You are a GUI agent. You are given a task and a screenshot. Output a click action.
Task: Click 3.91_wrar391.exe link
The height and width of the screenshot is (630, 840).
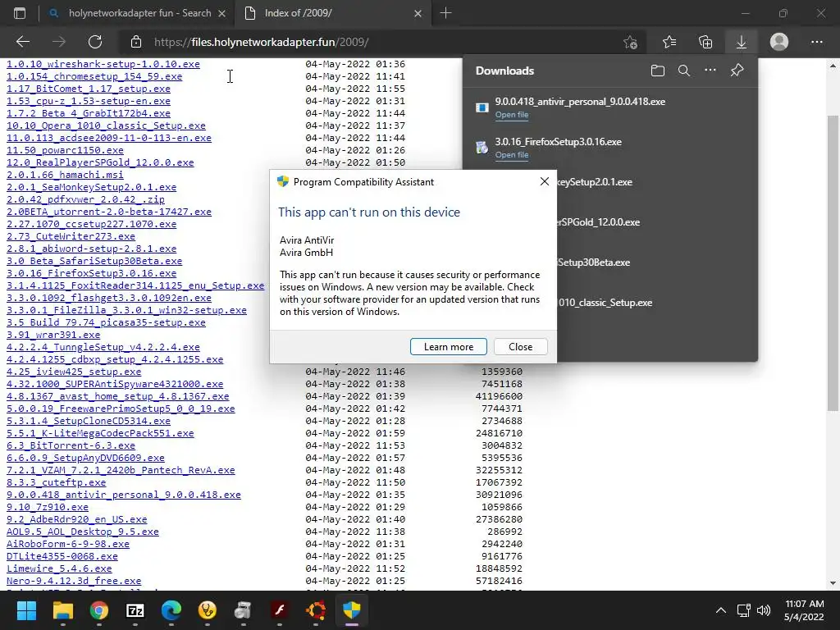[53, 336]
